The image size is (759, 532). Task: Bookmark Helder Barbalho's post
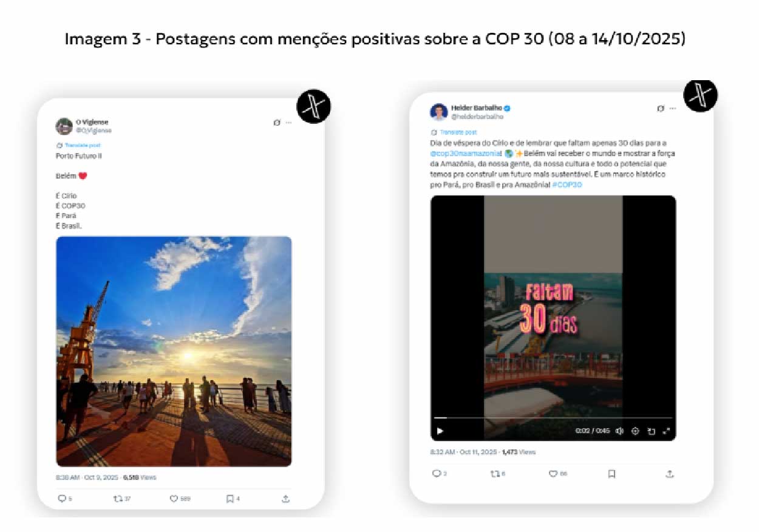coord(611,474)
